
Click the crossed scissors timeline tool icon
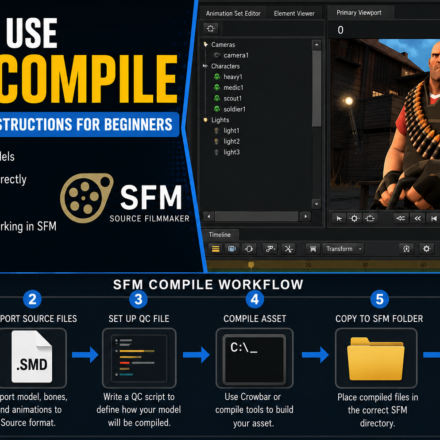tap(289, 249)
